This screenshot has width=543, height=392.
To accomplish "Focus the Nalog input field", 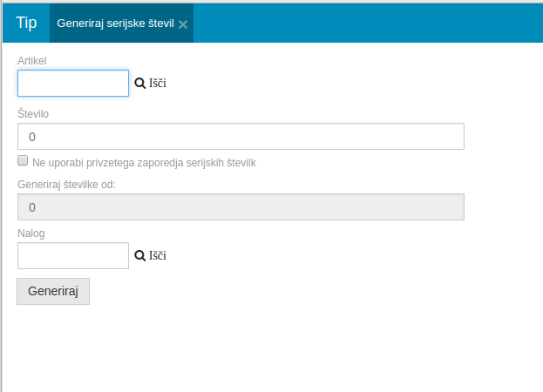I will tap(73, 256).
